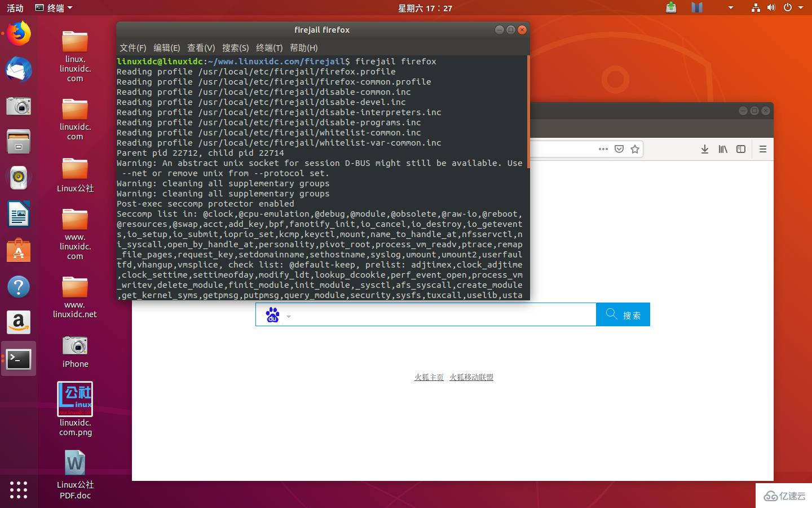Expand the search engine dropdown arrow
This screenshot has width=812, height=508.
pos(289,317)
